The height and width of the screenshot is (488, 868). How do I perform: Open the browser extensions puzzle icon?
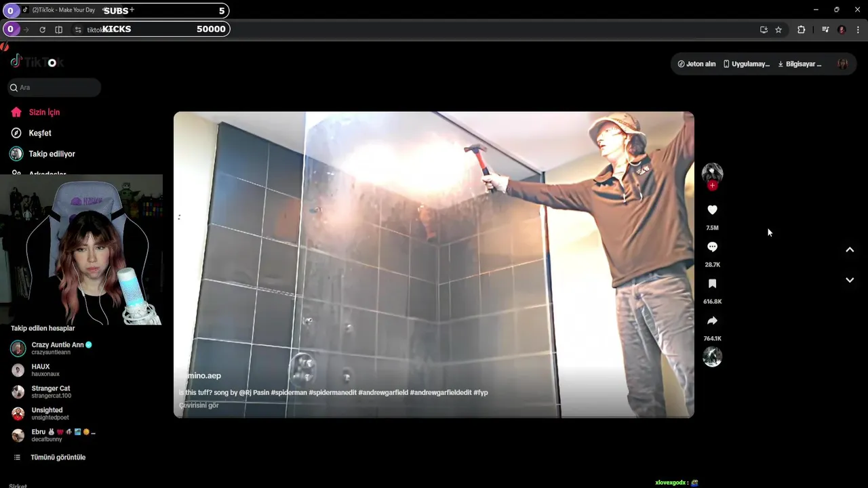[x=801, y=30]
